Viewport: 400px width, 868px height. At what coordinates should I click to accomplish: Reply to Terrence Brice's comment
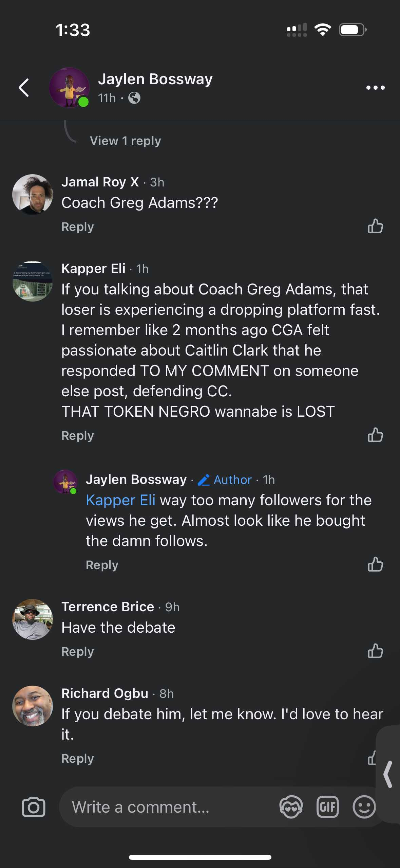point(77,652)
